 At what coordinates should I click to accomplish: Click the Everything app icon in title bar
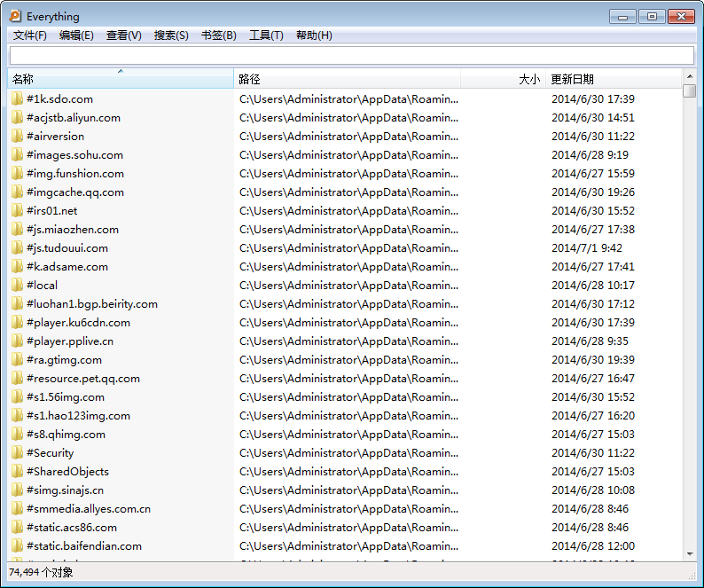coord(15,16)
